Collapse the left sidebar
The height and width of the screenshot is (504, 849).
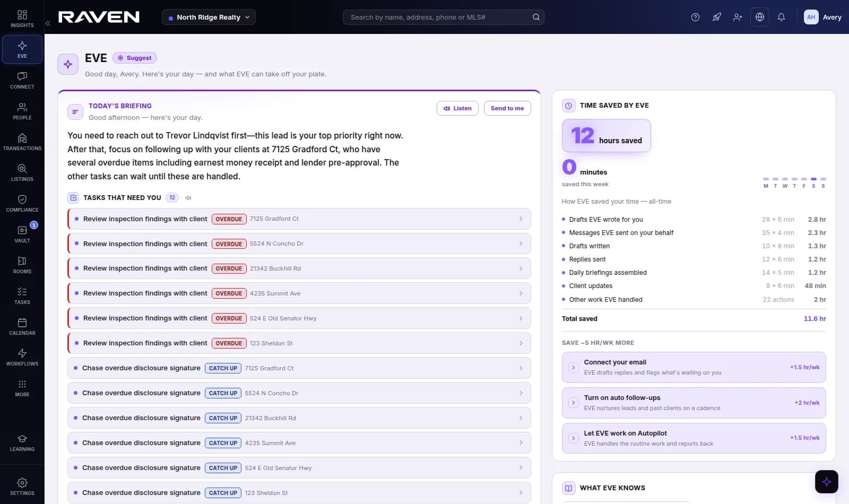coord(48,23)
